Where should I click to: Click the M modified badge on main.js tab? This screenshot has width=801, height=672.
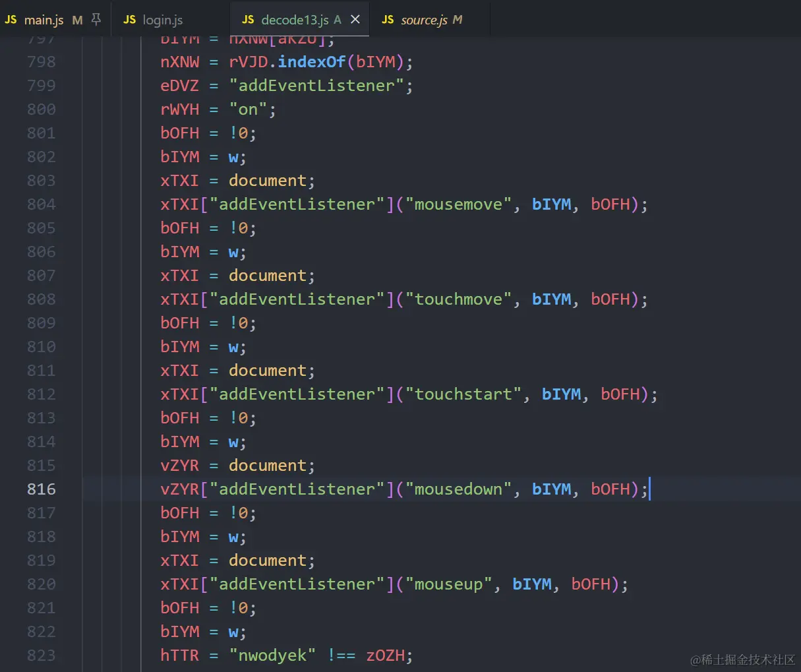[x=78, y=20]
